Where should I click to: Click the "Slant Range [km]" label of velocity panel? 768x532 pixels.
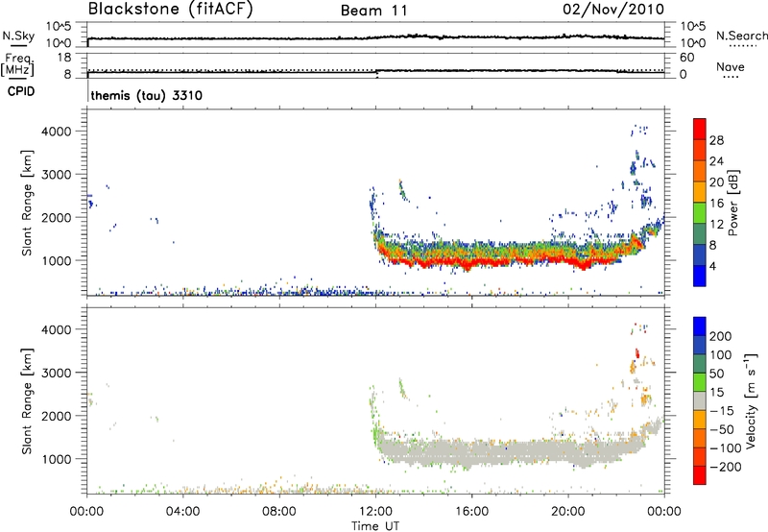click(27, 401)
